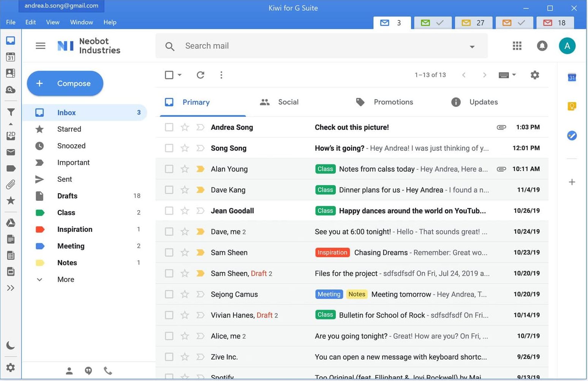Refresh the mail list

[x=201, y=75]
